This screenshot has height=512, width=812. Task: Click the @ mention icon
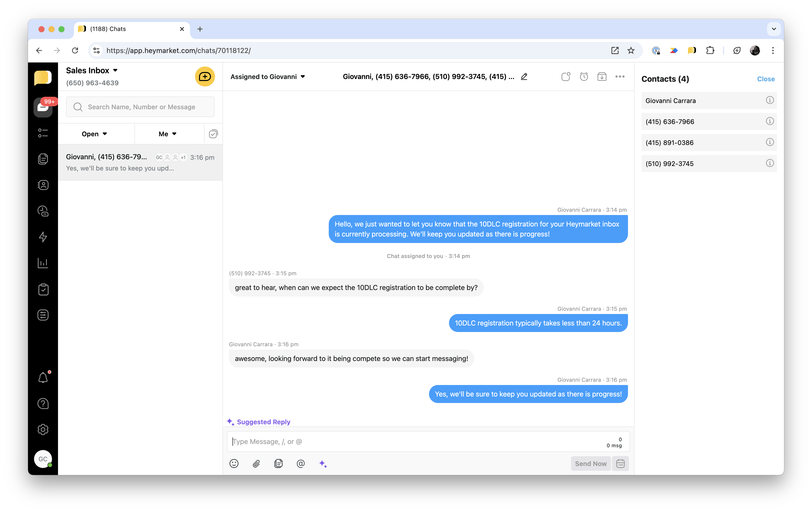[x=300, y=463]
